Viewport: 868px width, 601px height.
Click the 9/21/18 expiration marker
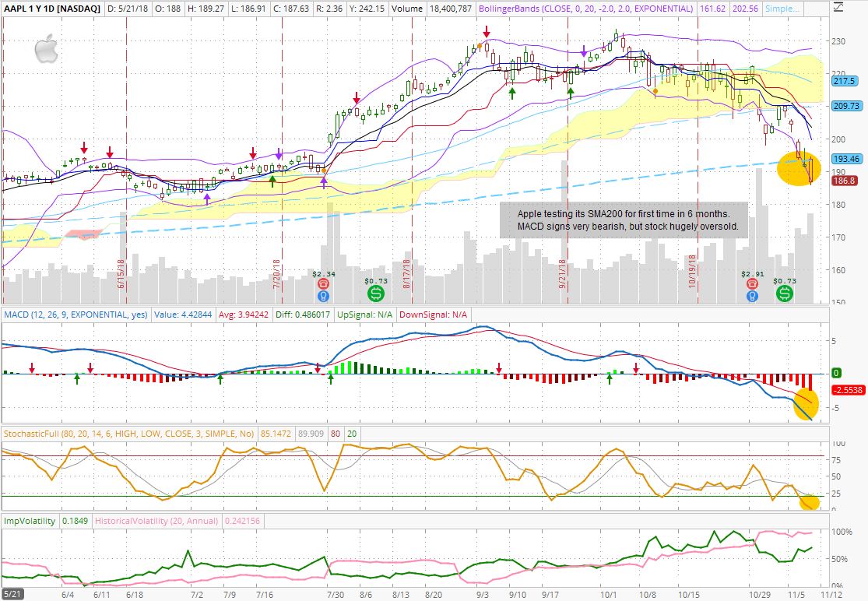click(x=562, y=275)
